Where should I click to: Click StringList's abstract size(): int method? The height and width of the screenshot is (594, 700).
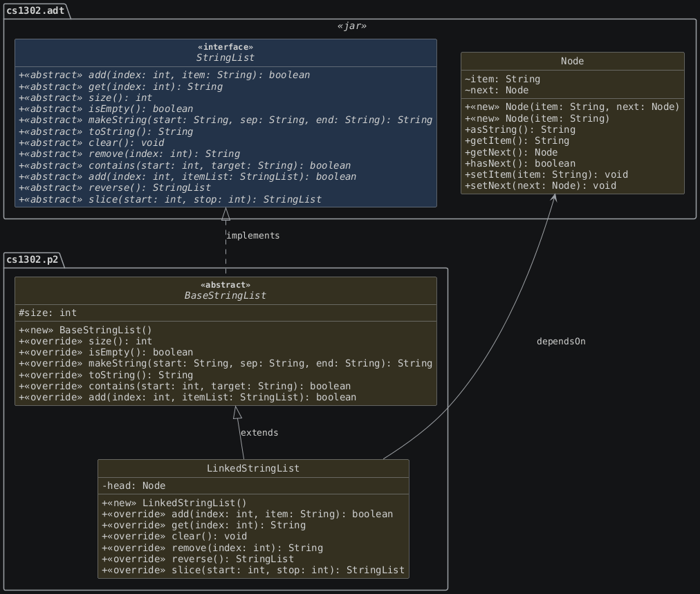point(85,98)
